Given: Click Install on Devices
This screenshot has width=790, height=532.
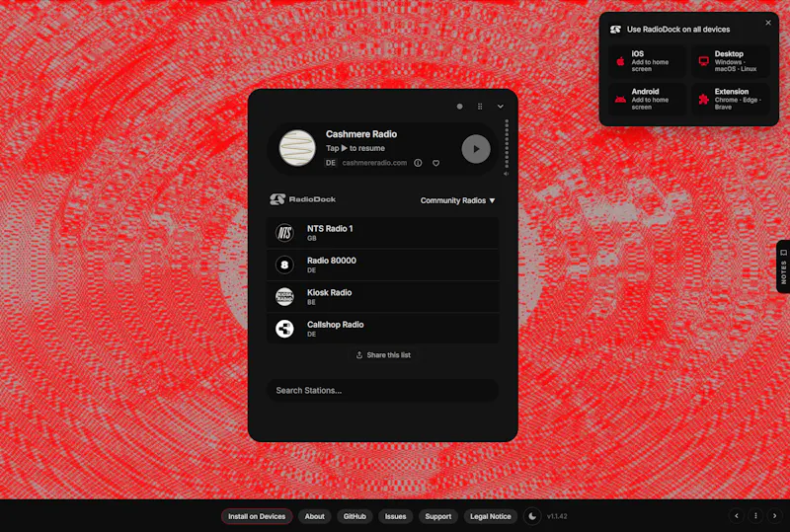Looking at the screenshot, I should point(257,516).
